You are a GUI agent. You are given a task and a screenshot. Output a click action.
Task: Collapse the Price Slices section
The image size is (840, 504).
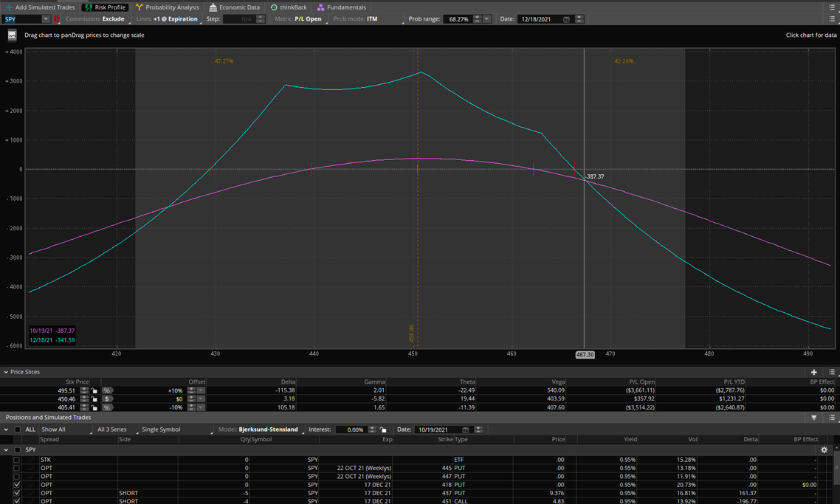(6, 373)
